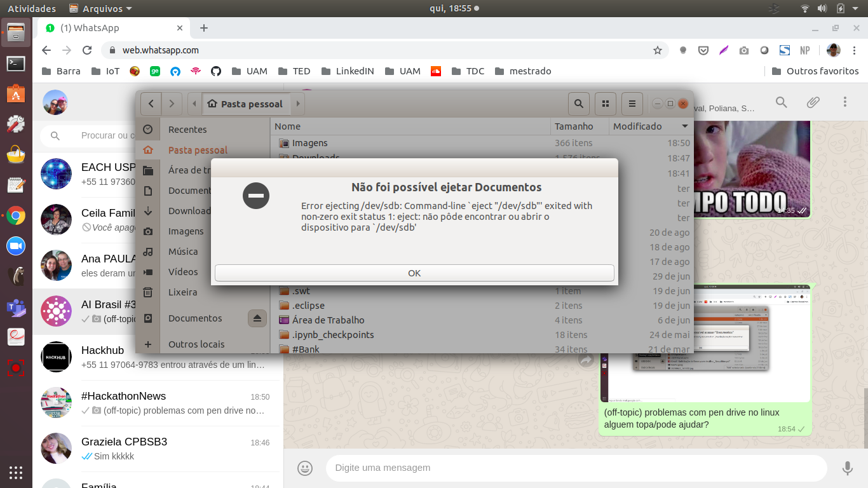Click WhatsApp chat search field
Image resolution: width=868 pixels, height=488 pixels.
tap(89, 135)
